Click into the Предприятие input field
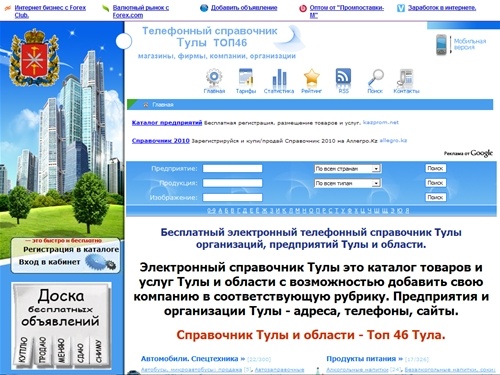The image size is (500, 375). click(233, 169)
